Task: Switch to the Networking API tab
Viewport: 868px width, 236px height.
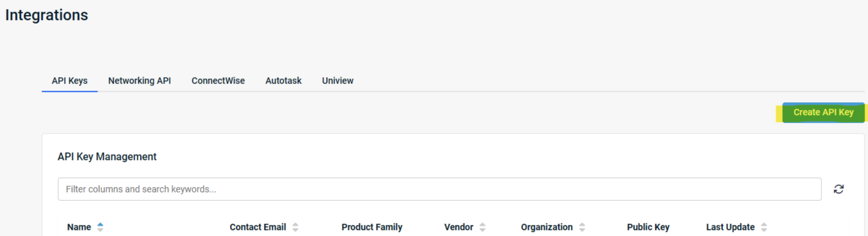Action: (140, 81)
